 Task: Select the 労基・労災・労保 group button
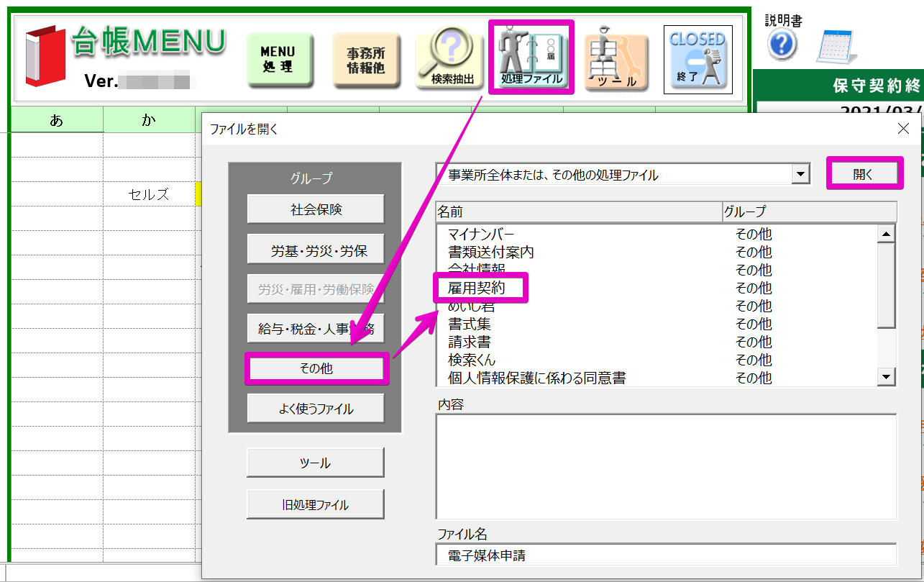pyautogui.click(x=316, y=249)
